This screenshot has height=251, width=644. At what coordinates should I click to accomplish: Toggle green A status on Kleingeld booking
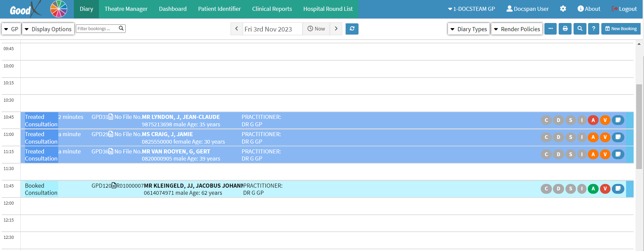(593, 189)
